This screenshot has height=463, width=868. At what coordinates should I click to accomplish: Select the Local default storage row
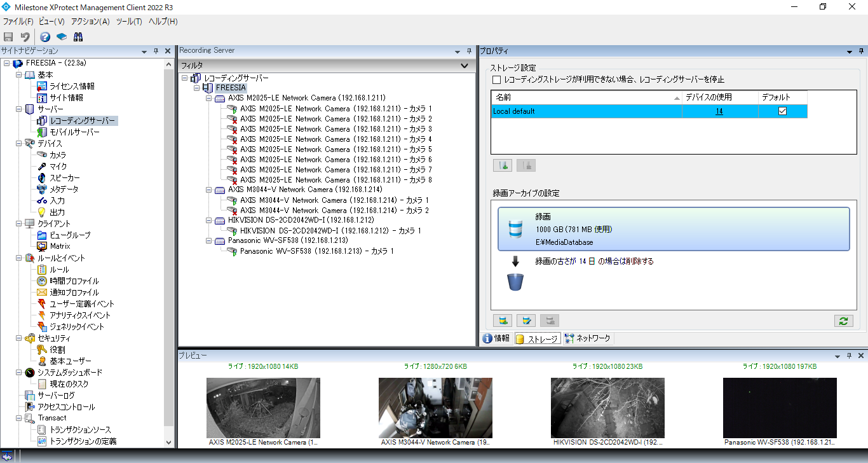point(649,111)
